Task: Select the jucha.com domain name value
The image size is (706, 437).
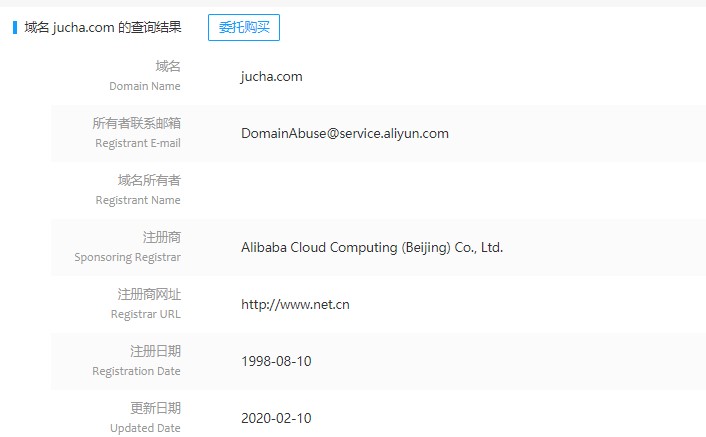Action: point(271,76)
